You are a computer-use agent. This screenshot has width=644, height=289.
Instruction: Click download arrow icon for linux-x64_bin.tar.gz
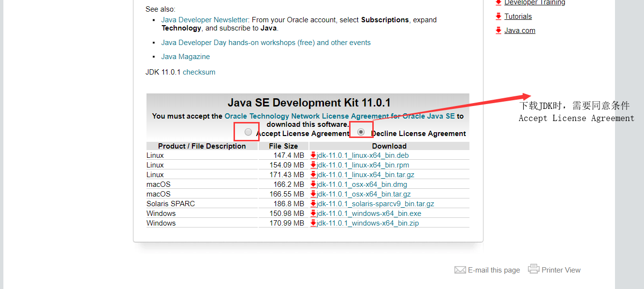click(313, 175)
